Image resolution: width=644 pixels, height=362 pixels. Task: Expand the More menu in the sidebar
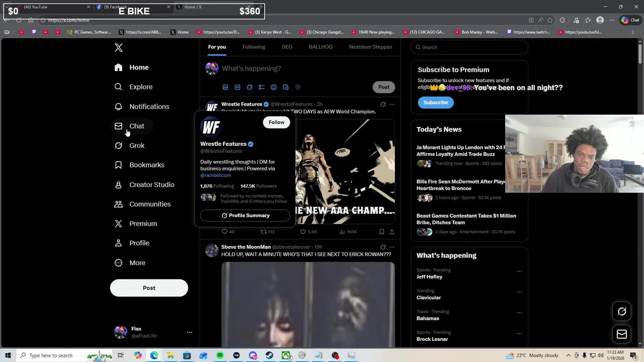(129, 263)
